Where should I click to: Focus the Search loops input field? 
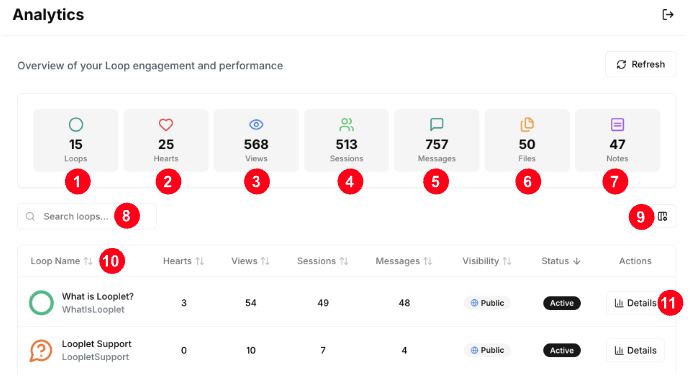point(87,216)
